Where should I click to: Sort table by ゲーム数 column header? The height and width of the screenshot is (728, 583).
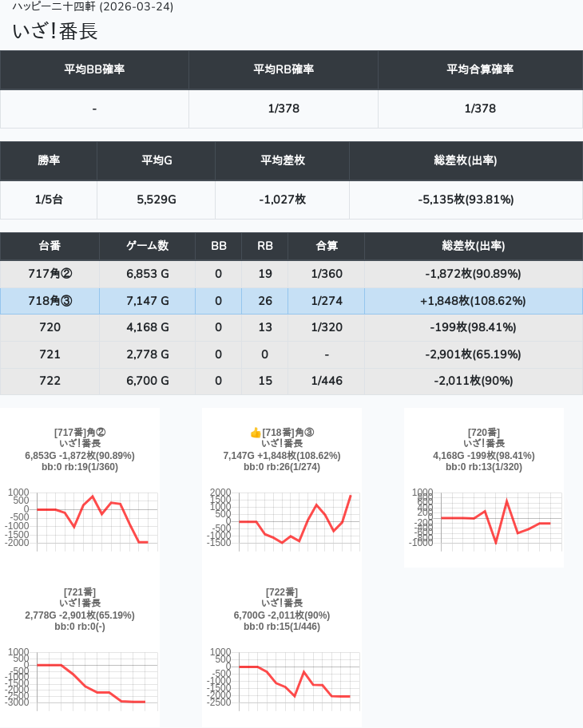147,246
